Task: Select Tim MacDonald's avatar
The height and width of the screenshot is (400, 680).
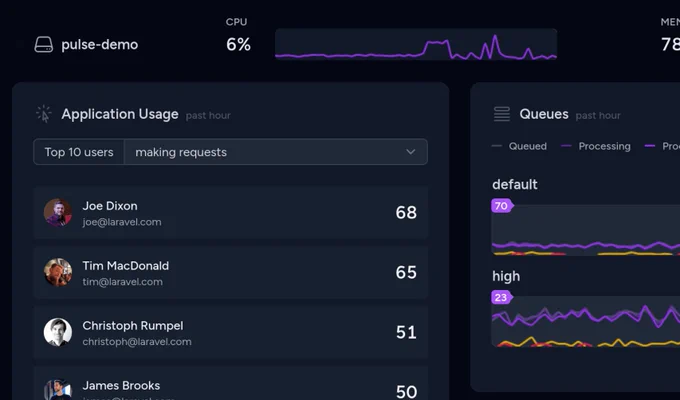Action: tap(58, 272)
